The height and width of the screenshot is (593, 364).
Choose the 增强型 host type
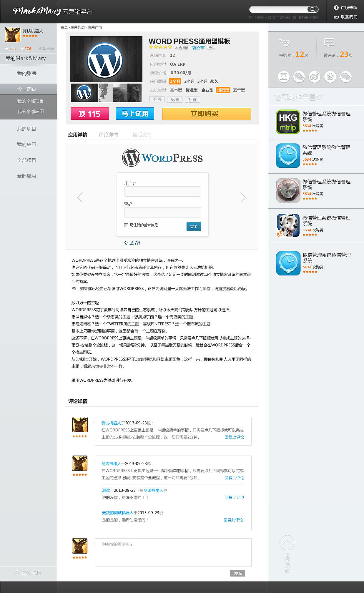coord(223,90)
